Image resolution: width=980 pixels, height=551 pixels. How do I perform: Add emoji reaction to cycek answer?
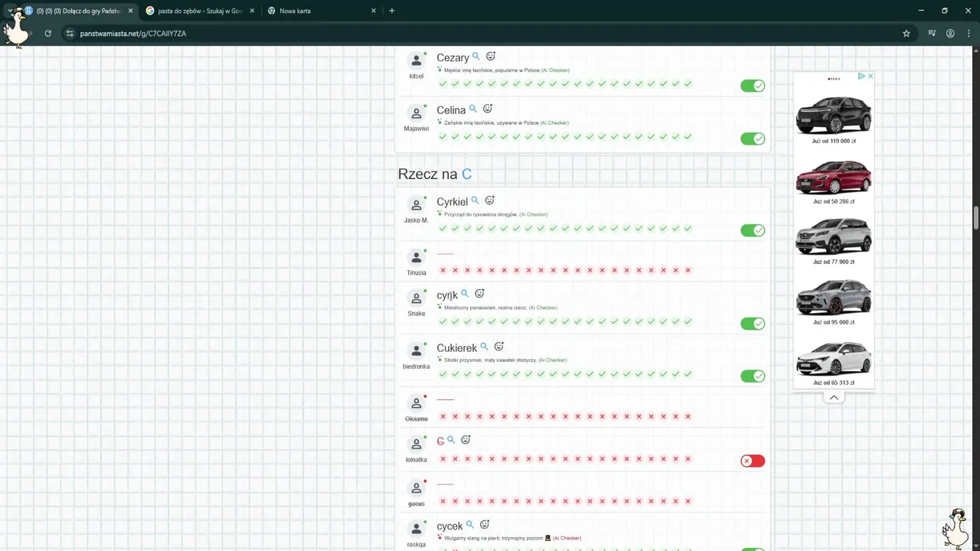(x=485, y=525)
